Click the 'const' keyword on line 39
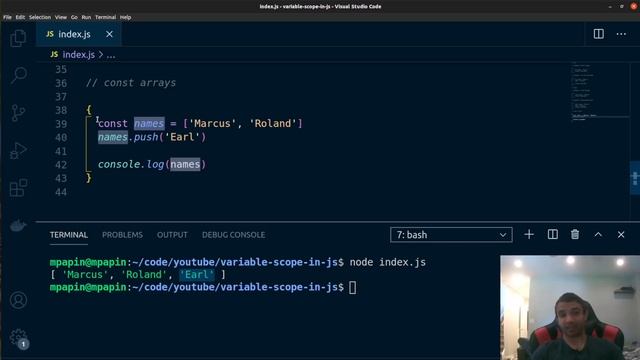Image resolution: width=640 pixels, height=360 pixels. 113,124
